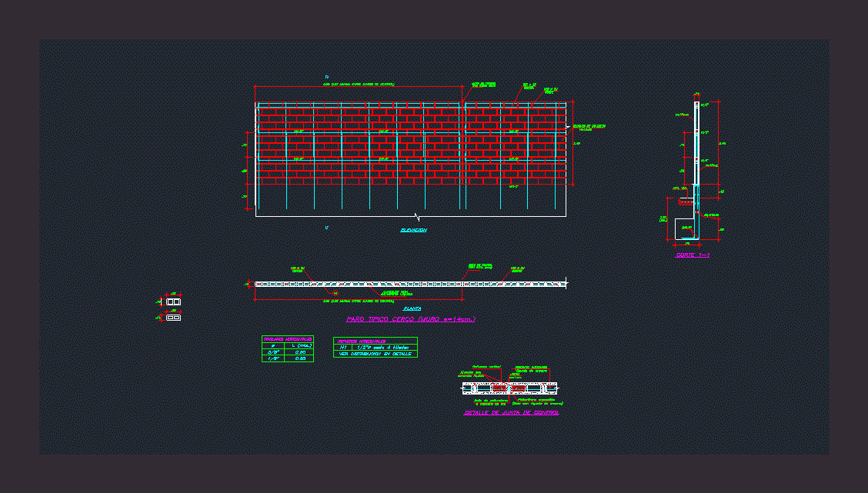Image resolution: width=868 pixels, height=493 pixels.
Task: Click the circled marker below the plan view
Action: coord(336,293)
